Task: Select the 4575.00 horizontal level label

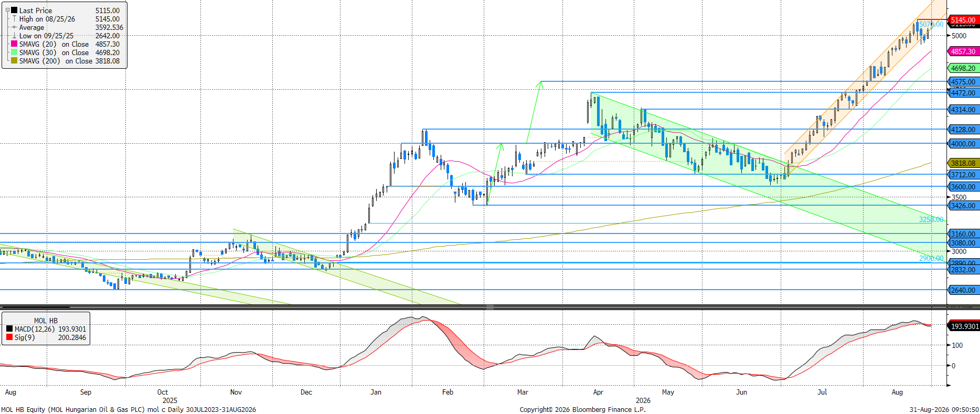Action: click(963, 82)
